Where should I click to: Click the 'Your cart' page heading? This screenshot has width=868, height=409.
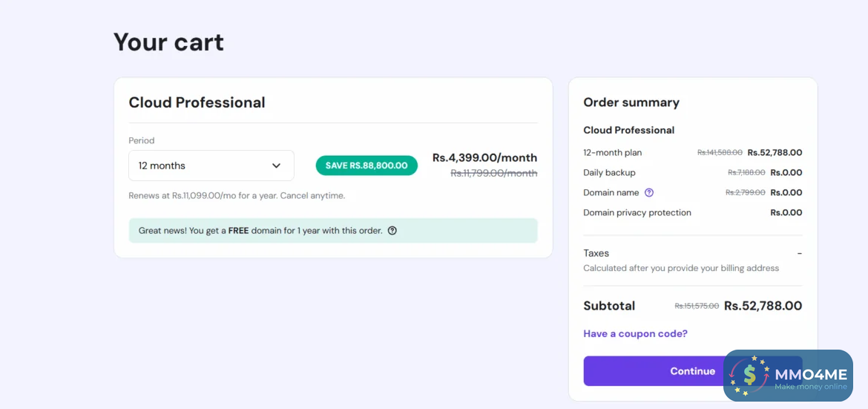pyautogui.click(x=168, y=42)
